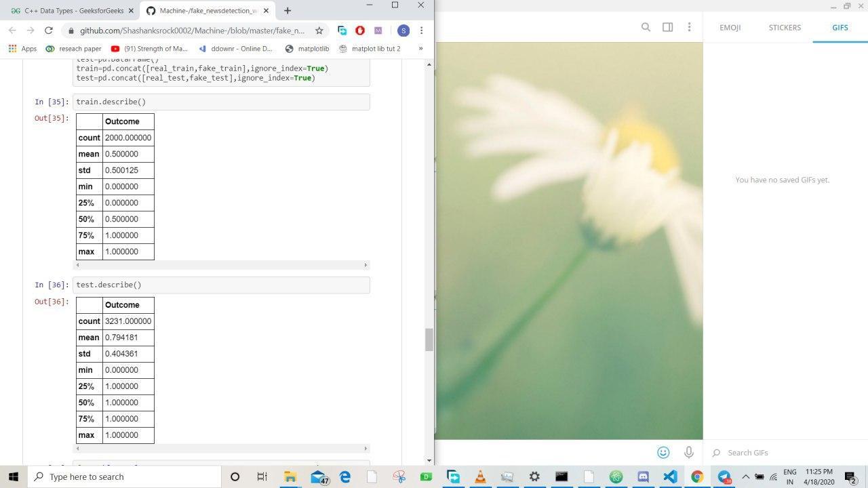
Task: Open the Strength of Ma... YouTube bookmark
Action: [149, 49]
